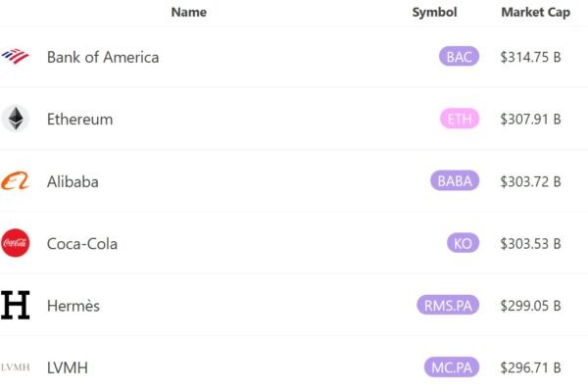This screenshot has height=392, width=588.
Task: Click the orange Alibaba logo icon
Action: tap(16, 180)
